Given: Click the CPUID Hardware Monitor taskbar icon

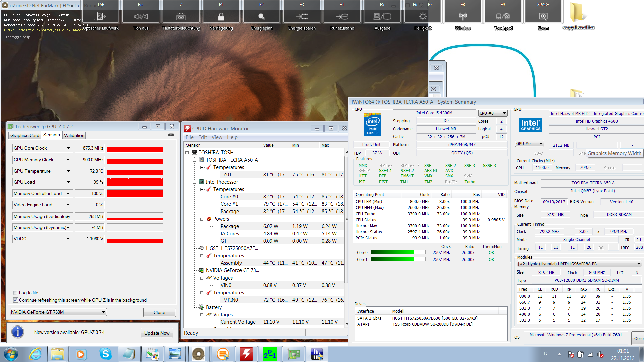Looking at the screenshot, I should (x=246, y=354).
